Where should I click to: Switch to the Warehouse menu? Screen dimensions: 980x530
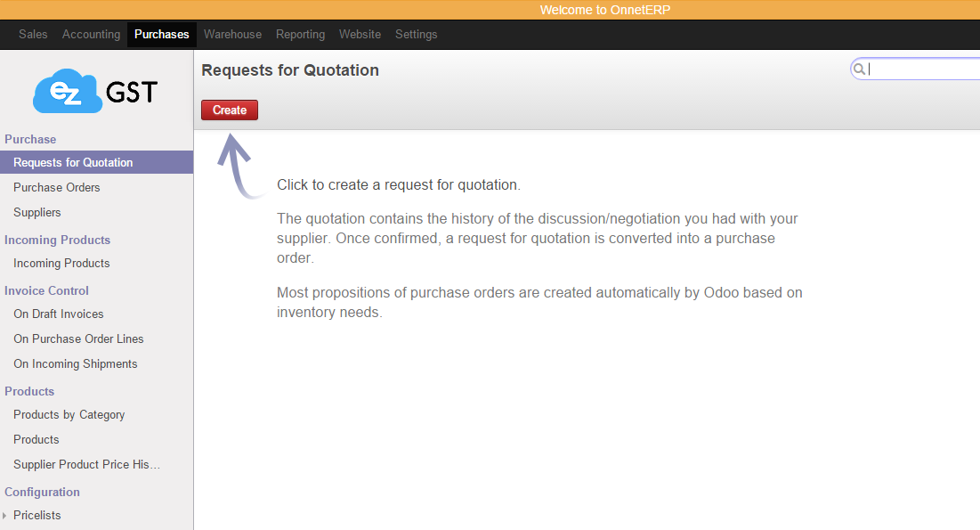click(232, 35)
